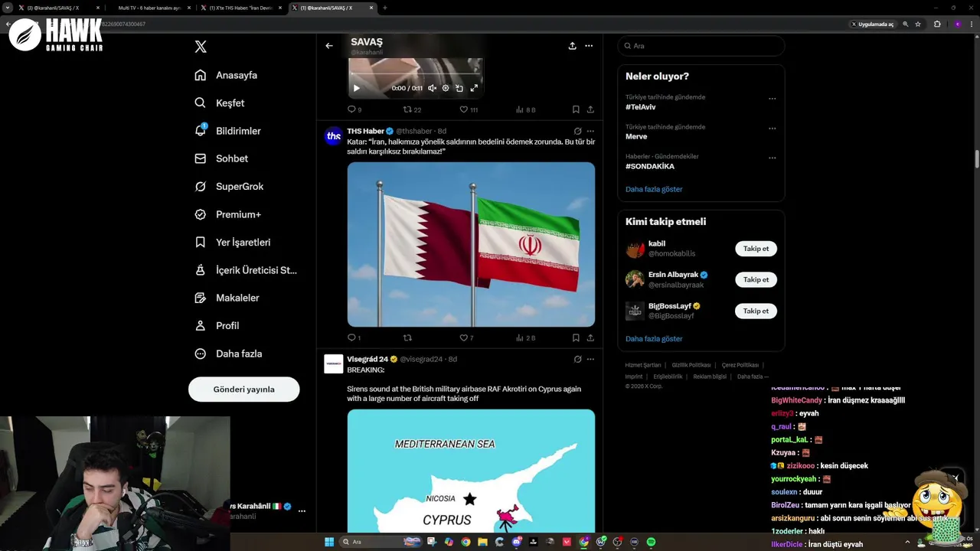Open video settings gear
Screen dimensions: 980x551
point(446,88)
